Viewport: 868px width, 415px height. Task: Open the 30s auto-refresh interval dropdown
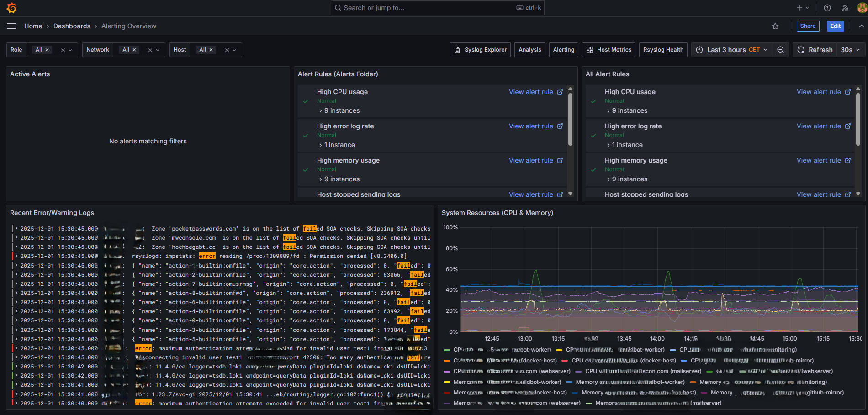[x=848, y=49]
